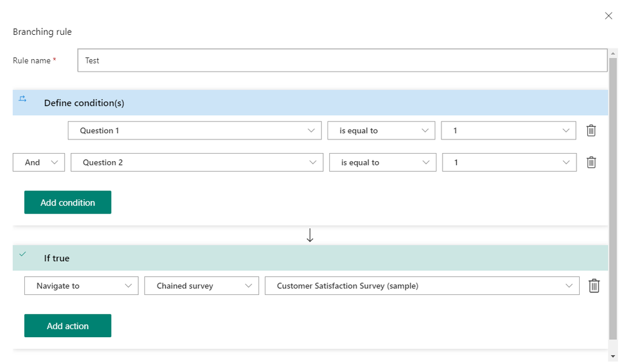Open the Question 2 dropdown
This screenshot has height=364, width=622.
pyautogui.click(x=197, y=162)
